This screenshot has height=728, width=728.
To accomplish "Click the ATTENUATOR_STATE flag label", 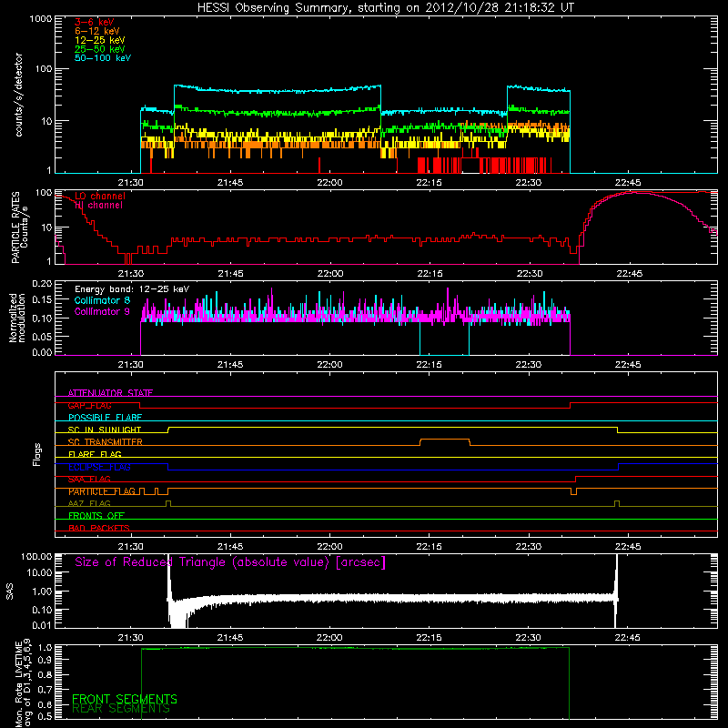I will click(x=110, y=393).
